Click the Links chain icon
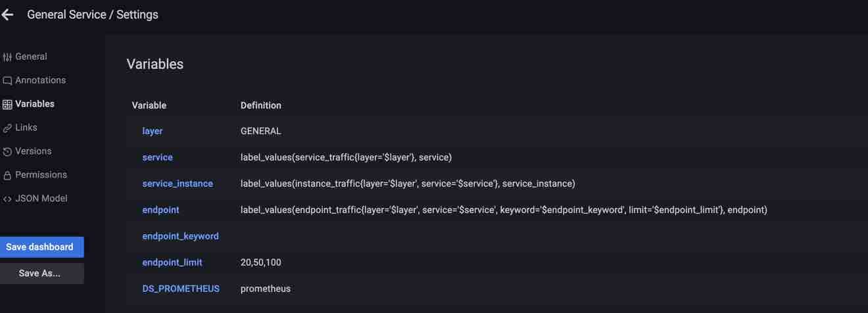Screen dimensions: 868x313 coord(7,128)
